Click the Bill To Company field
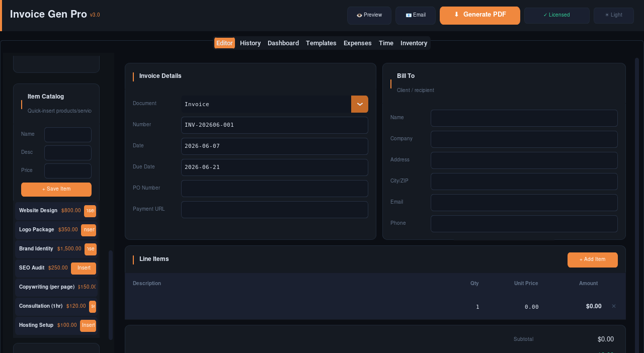This screenshot has width=644, height=353. pos(524,139)
